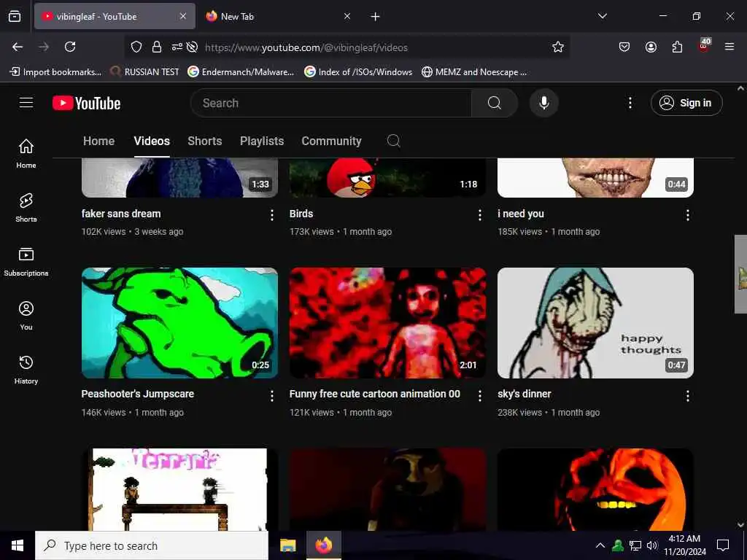The width and height of the screenshot is (747, 560).
Task: Open Index of /ISOs/Windows bookmark
Action: coord(358,72)
